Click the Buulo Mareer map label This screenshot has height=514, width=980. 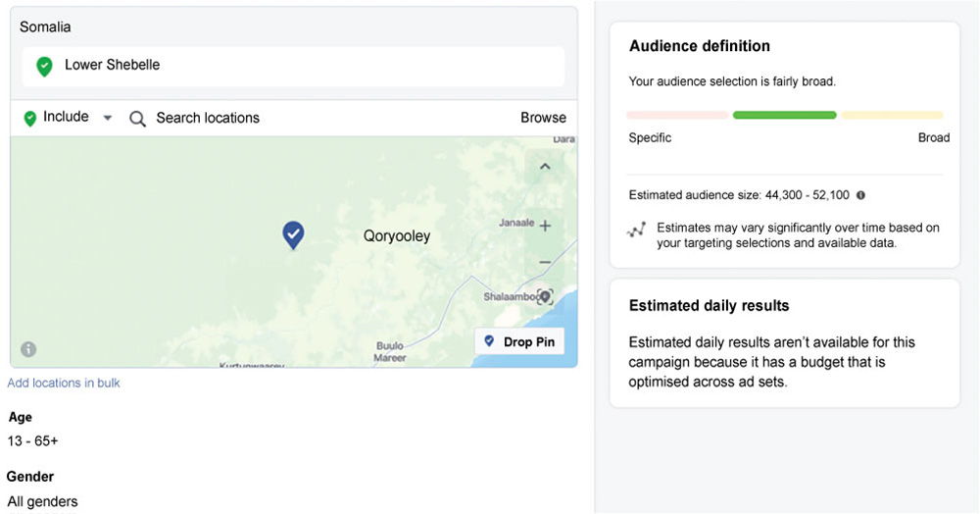[x=390, y=352]
